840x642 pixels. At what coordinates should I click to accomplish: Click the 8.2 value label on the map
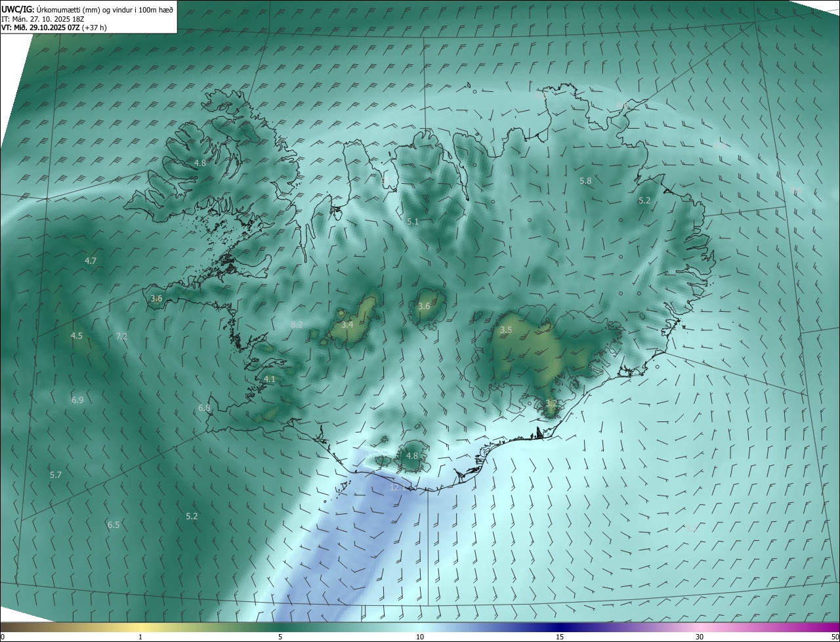pyautogui.click(x=297, y=324)
